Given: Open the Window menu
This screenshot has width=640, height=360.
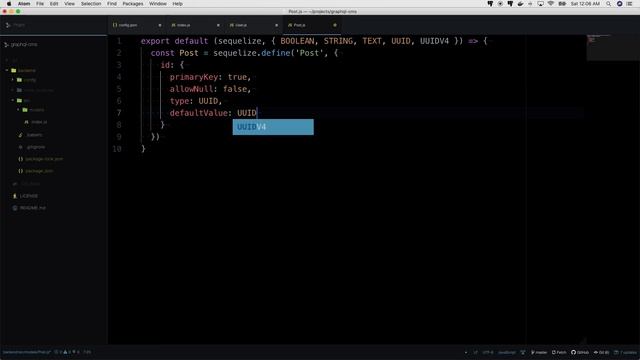Looking at the screenshot, I should pos(158,4).
